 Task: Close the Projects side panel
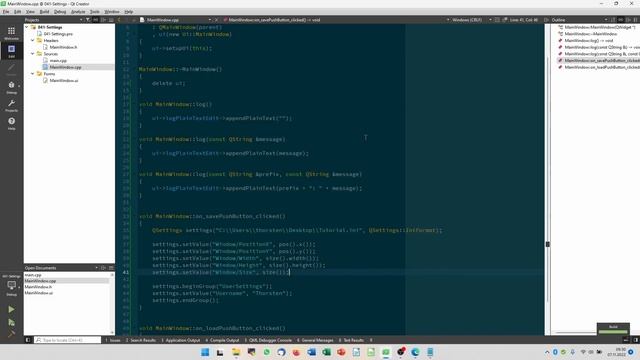[111, 20]
